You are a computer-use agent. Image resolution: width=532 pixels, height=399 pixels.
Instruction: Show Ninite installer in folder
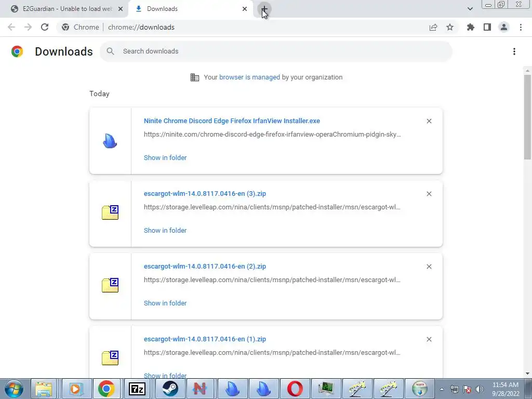(x=165, y=158)
